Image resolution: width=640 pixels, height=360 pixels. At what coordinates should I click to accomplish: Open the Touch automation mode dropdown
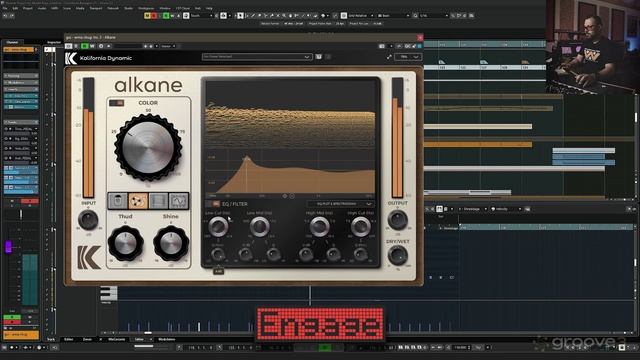click(x=202, y=16)
